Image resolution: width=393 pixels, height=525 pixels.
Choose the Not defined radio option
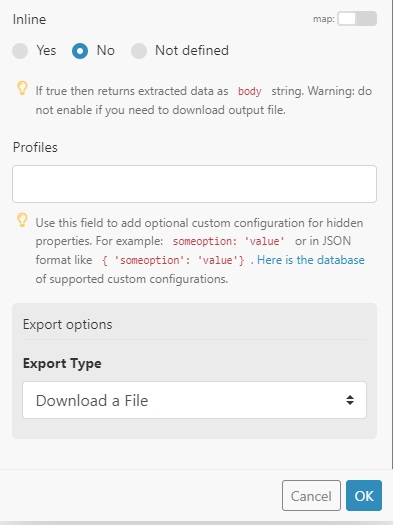139,51
